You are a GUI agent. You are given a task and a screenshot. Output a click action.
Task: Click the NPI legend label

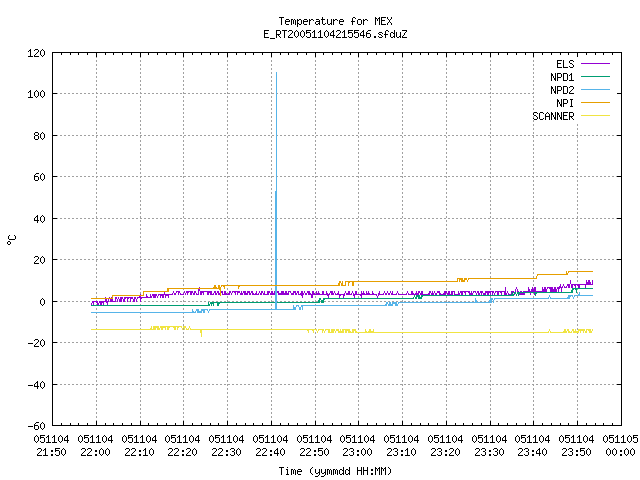565,103
